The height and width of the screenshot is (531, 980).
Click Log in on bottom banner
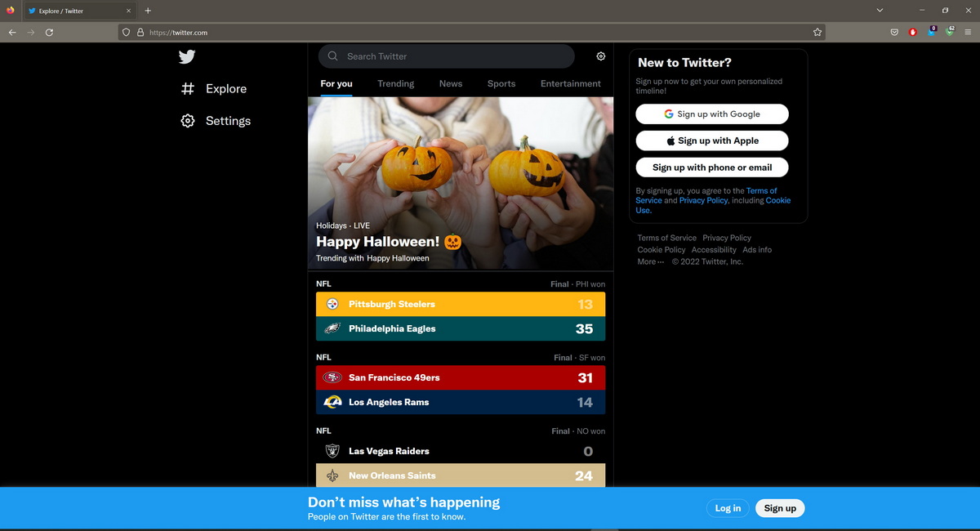pos(728,508)
